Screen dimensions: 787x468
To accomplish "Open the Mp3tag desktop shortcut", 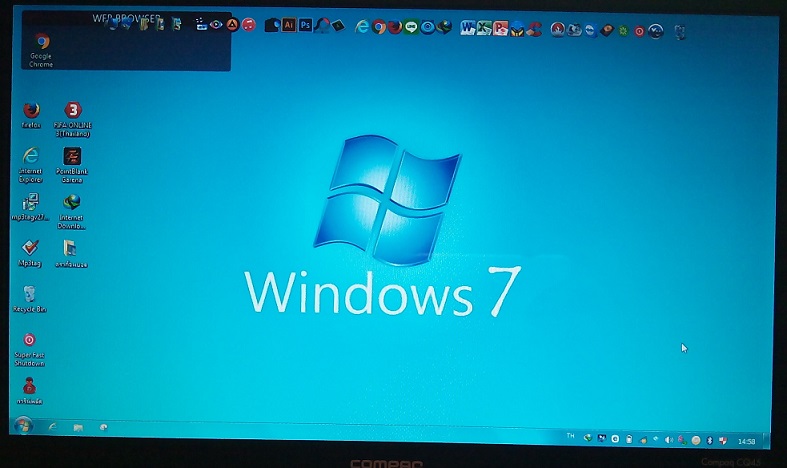I will 30,253.
